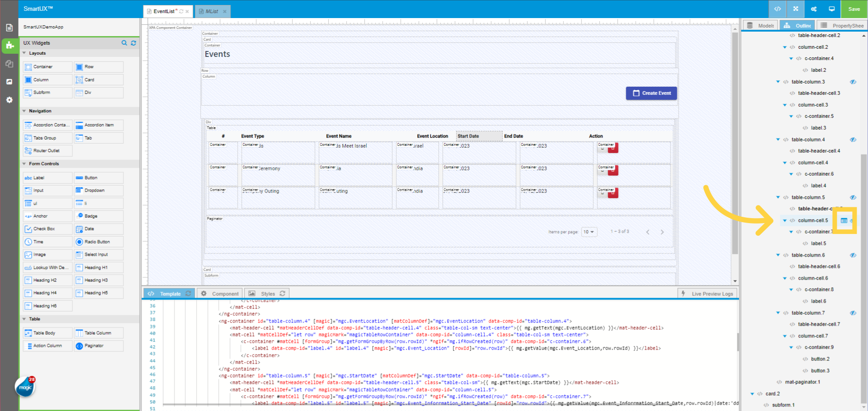
Task: Click the Create Event button
Action: (651, 93)
